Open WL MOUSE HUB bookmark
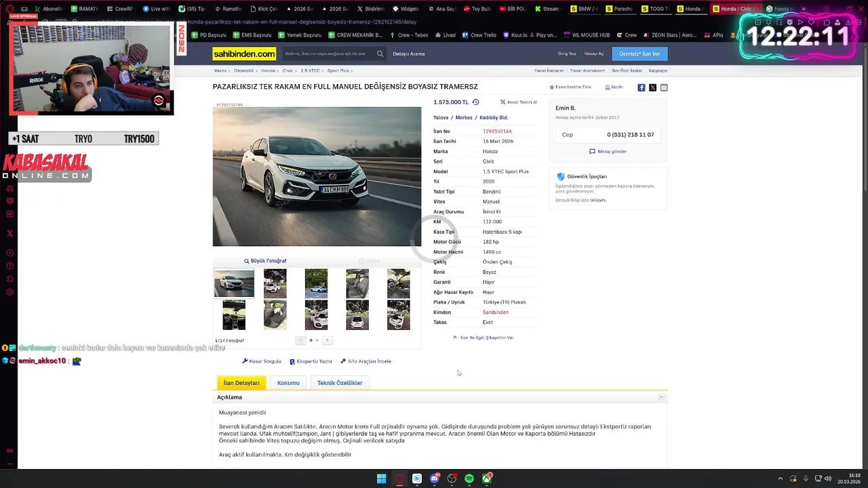Screen dimensions: 868x488 tap(587, 35)
